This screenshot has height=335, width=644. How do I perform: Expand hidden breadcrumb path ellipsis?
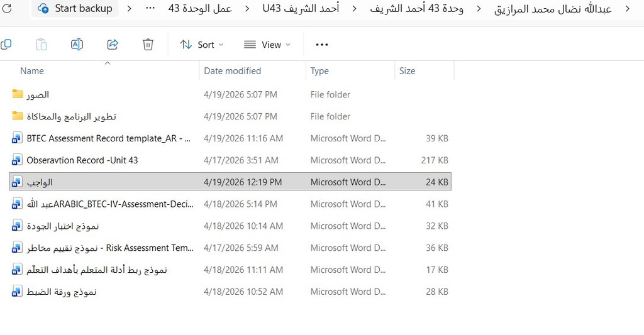150,8
